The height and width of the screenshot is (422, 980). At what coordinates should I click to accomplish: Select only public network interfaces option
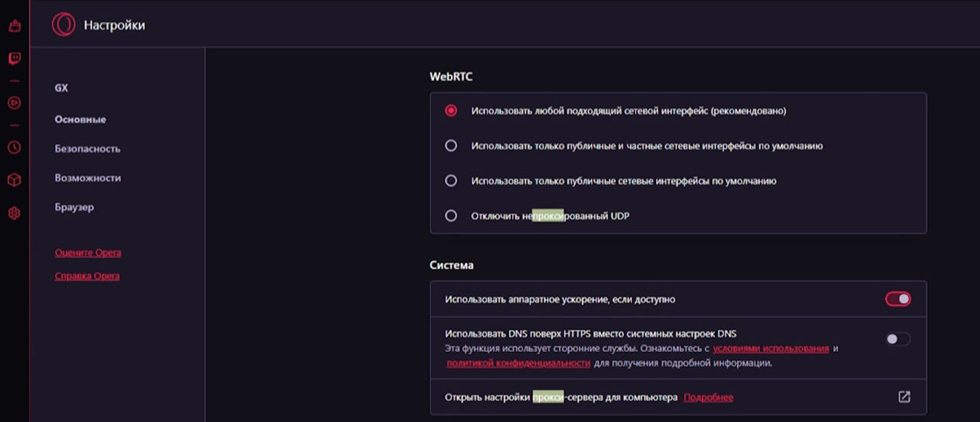pyautogui.click(x=451, y=181)
